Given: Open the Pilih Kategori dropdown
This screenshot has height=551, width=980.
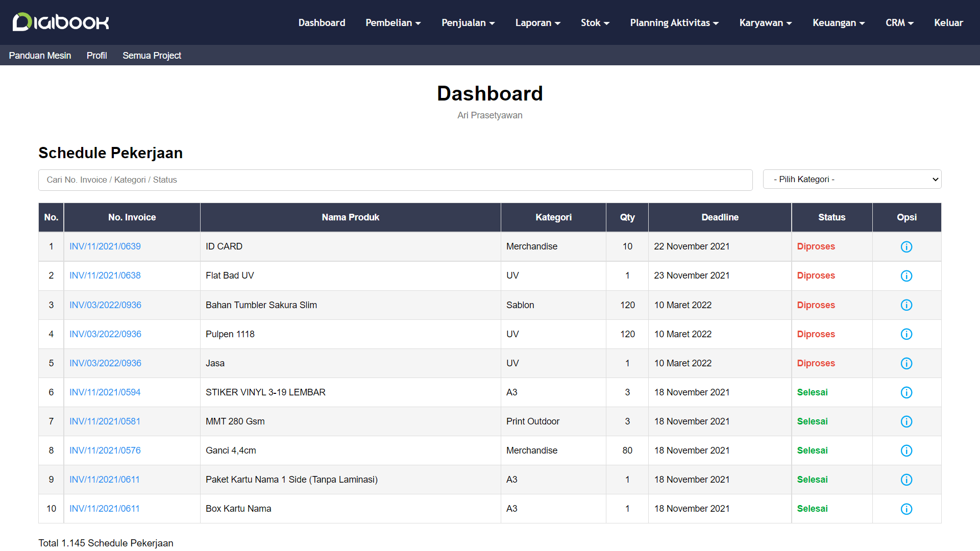Looking at the screenshot, I should click(852, 179).
